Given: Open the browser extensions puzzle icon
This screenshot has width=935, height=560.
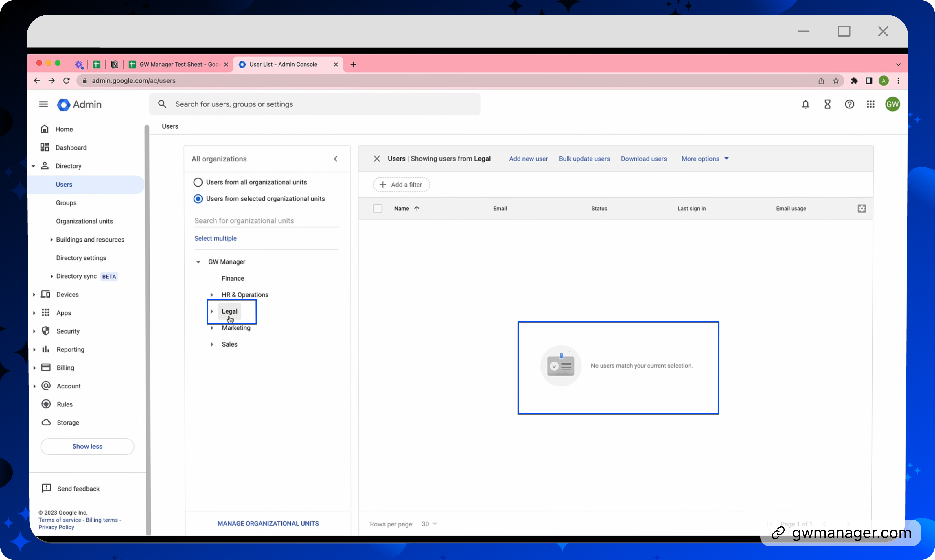Looking at the screenshot, I should (x=854, y=80).
